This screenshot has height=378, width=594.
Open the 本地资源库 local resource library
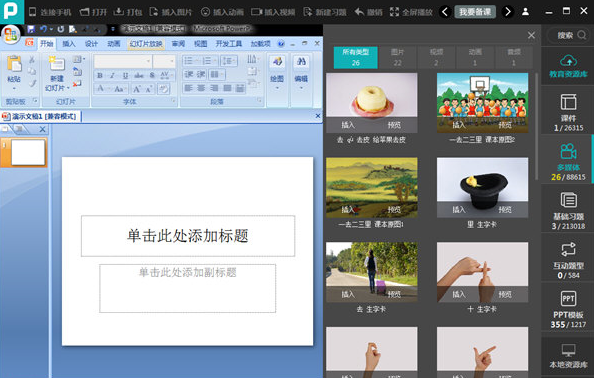click(x=568, y=355)
